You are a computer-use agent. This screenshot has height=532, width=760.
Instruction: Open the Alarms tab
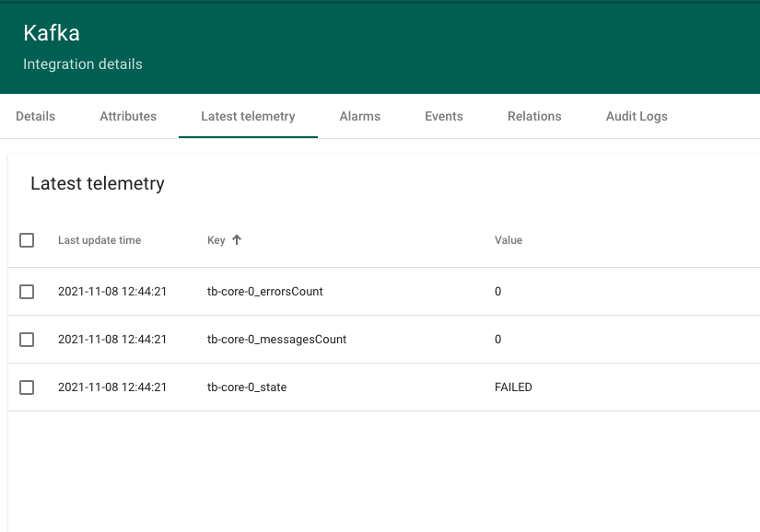coord(359,116)
